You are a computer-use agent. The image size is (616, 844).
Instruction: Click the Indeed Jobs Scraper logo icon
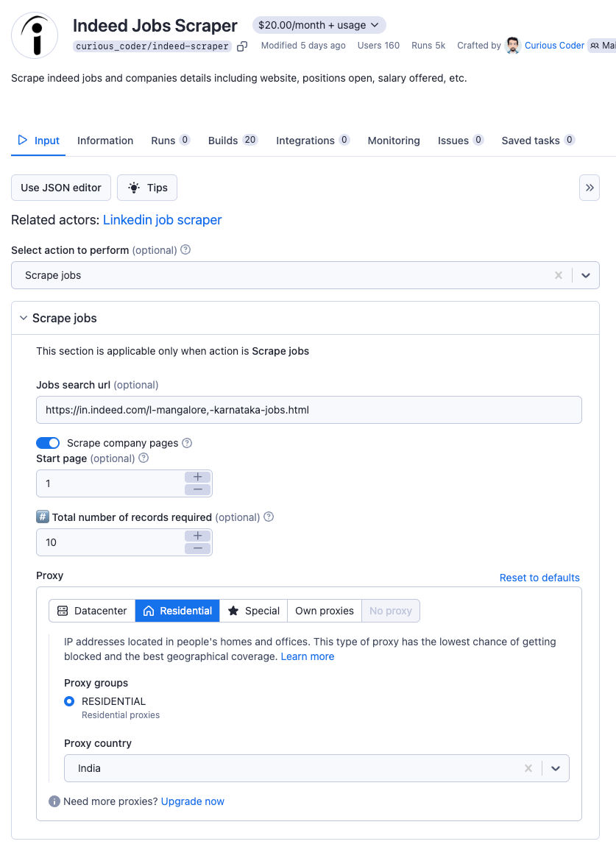34,35
